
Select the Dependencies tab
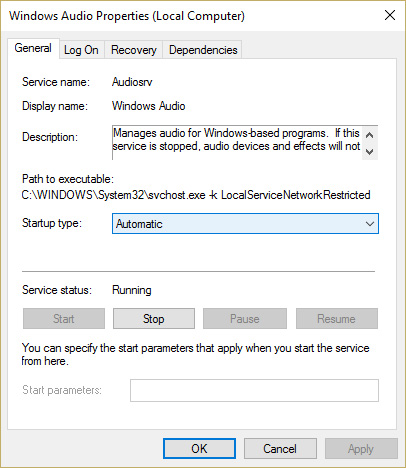tap(203, 50)
